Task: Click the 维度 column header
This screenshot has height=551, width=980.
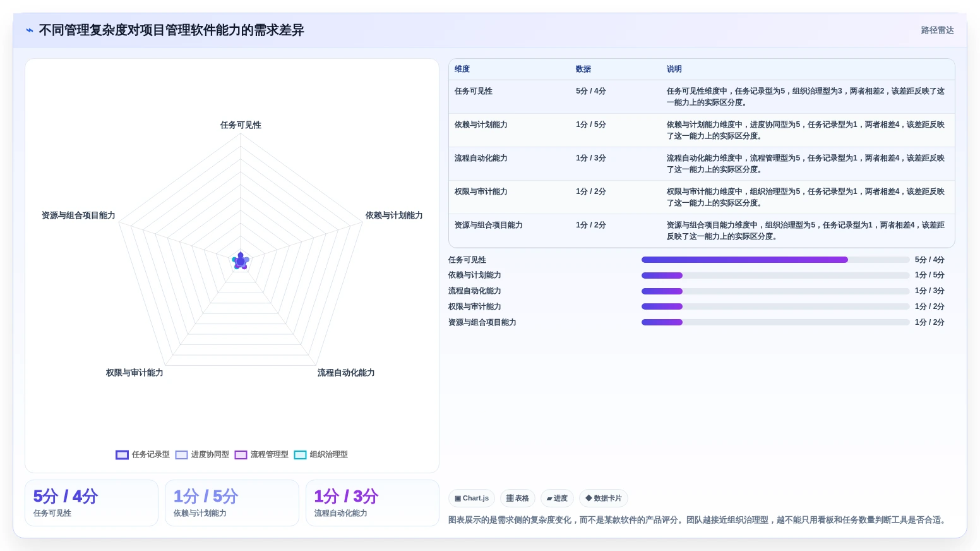Action: point(462,70)
